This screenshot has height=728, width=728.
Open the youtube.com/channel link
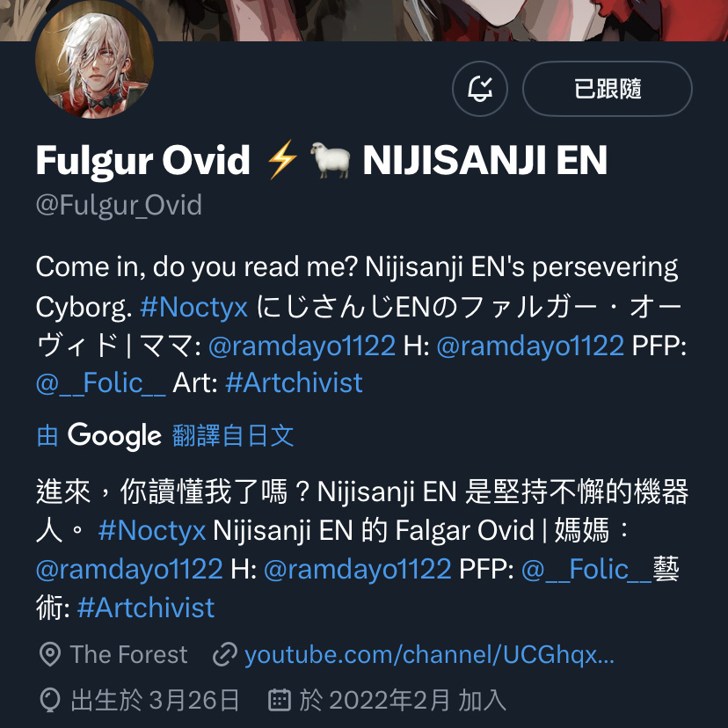tap(429, 655)
